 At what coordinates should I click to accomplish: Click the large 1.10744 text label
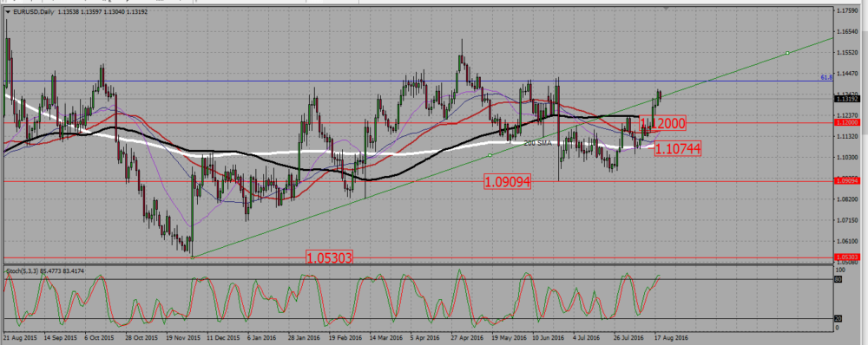(x=678, y=148)
